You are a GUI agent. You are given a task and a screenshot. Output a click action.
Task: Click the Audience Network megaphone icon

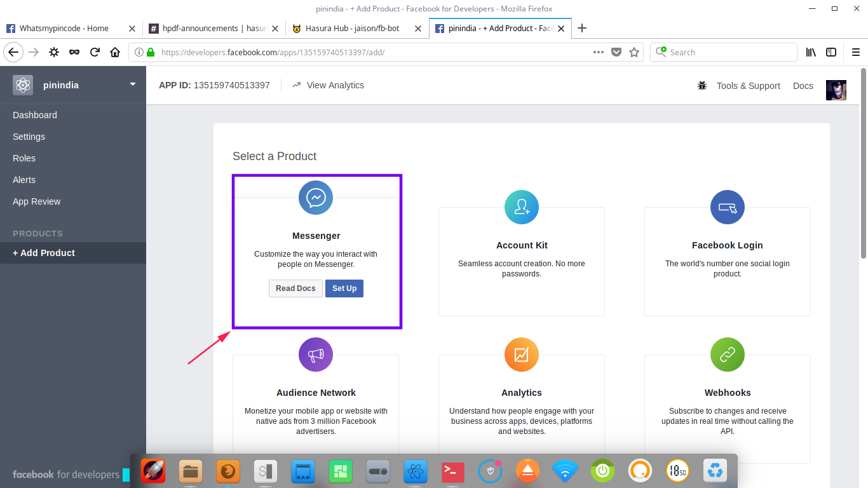pos(316,355)
